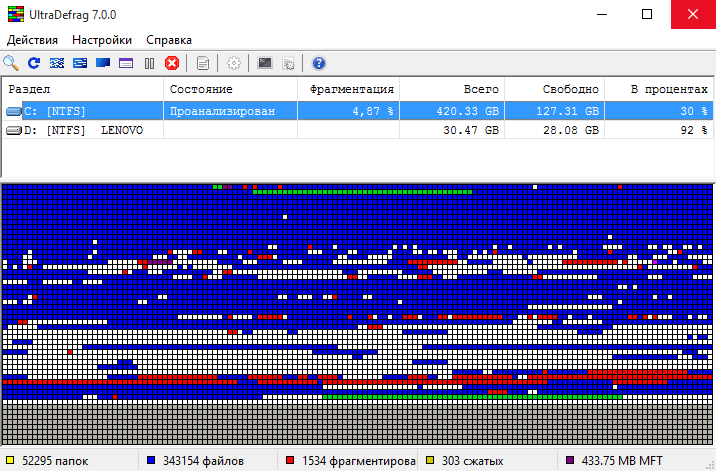The height and width of the screenshot is (471, 716).
Task: Click the UltraDefrag app logo in title bar
Action: tap(16, 15)
